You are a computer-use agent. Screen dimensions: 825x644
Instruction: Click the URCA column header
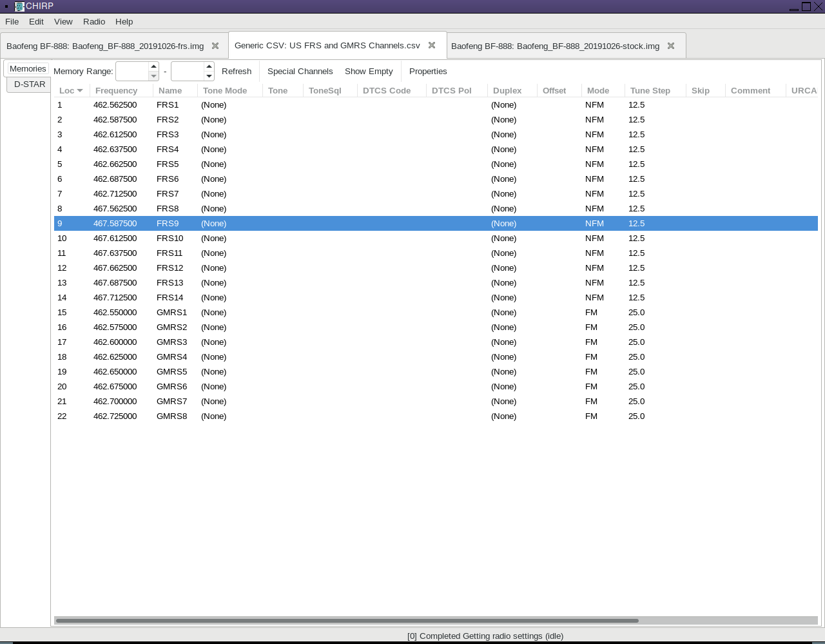click(x=804, y=90)
